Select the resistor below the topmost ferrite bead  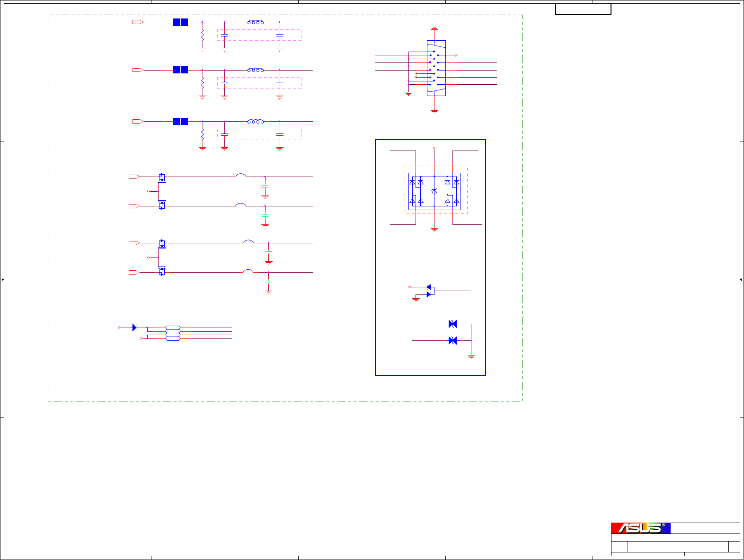click(203, 36)
